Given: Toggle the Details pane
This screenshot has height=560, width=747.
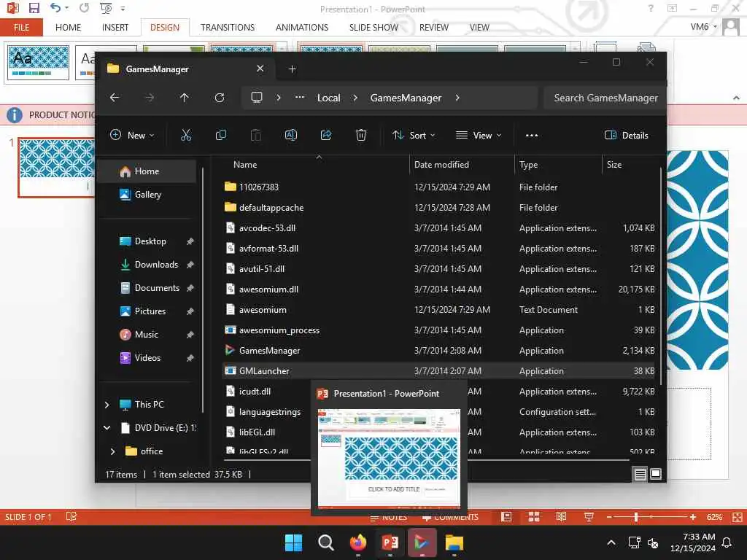Looking at the screenshot, I should point(626,135).
